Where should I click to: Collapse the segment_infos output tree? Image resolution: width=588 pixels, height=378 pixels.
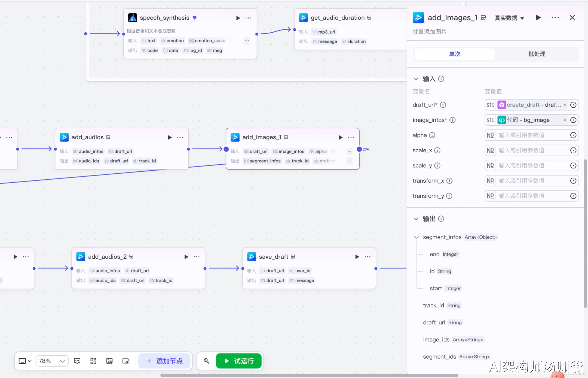point(416,237)
